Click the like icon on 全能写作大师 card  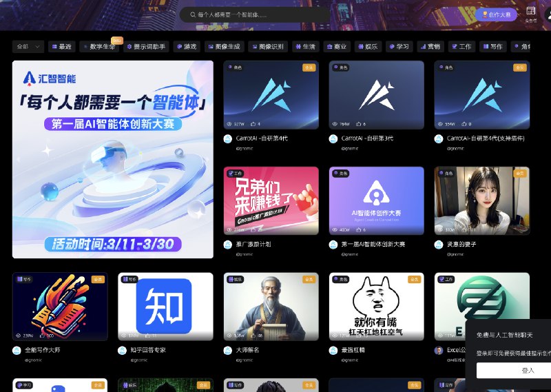[x=42, y=336]
